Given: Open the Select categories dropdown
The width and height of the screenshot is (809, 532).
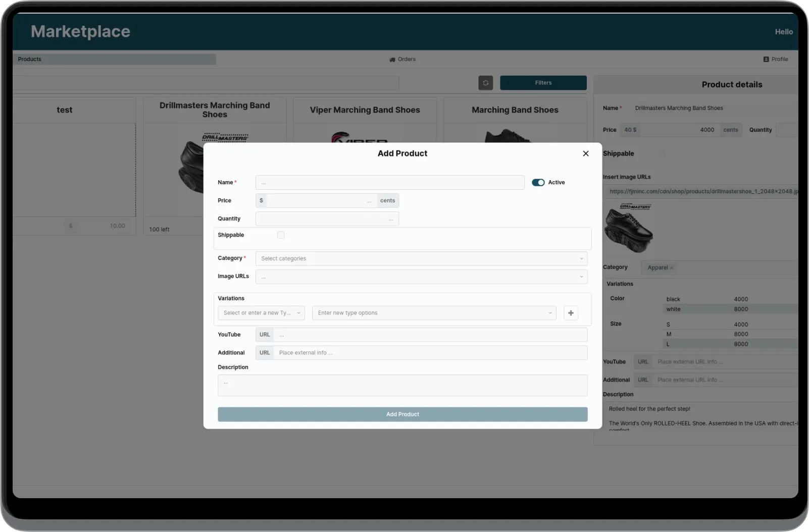Looking at the screenshot, I should (421, 258).
